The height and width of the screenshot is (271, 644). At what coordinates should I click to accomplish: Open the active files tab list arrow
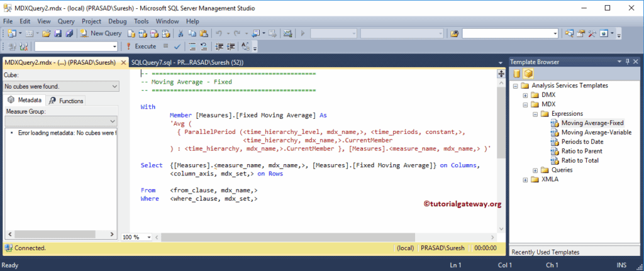point(500,62)
